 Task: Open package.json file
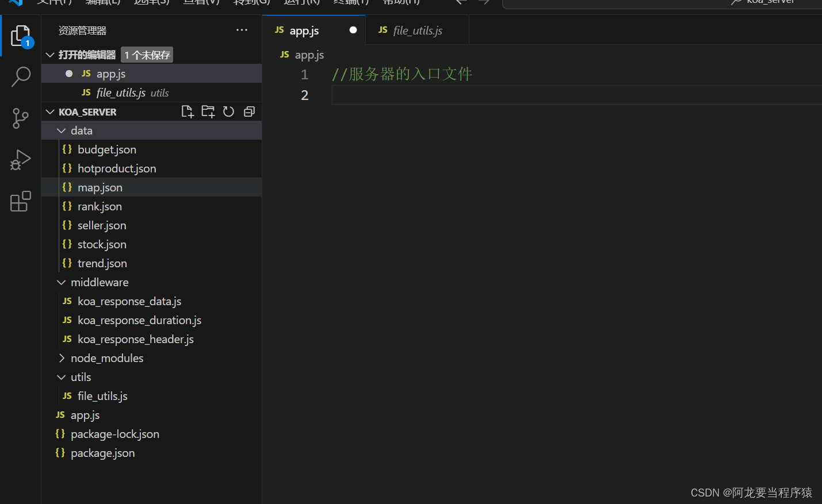pos(152,453)
